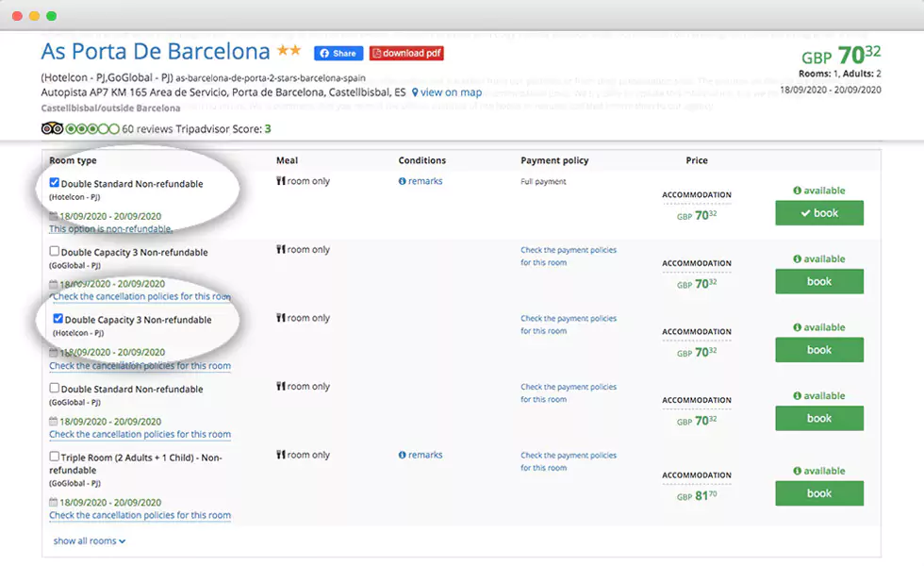This screenshot has width=924, height=566.
Task: Uncheck Double Standard Non-refundable Hotelcon checkbox
Action: pyautogui.click(x=55, y=183)
